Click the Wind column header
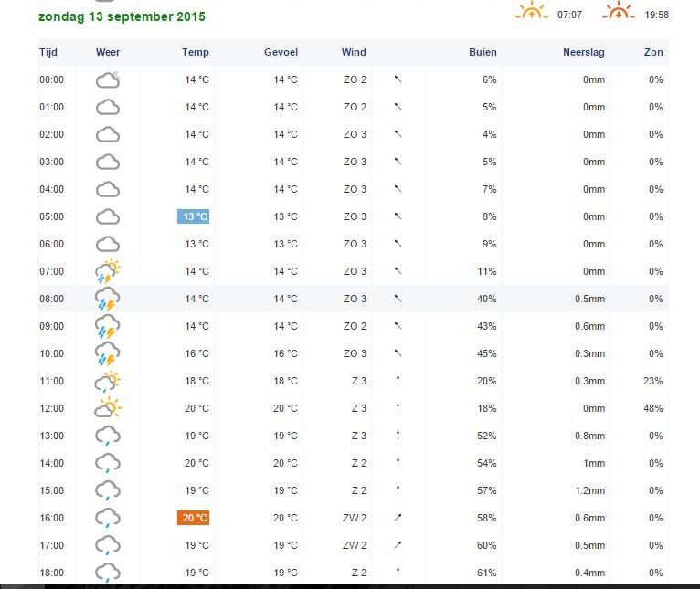 355,52
